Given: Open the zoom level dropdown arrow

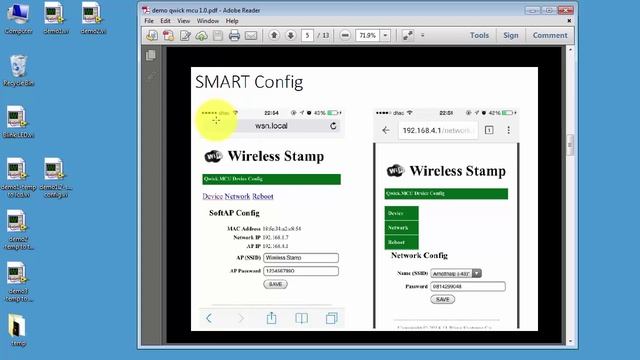Looking at the screenshot, I should [x=385, y=36].
